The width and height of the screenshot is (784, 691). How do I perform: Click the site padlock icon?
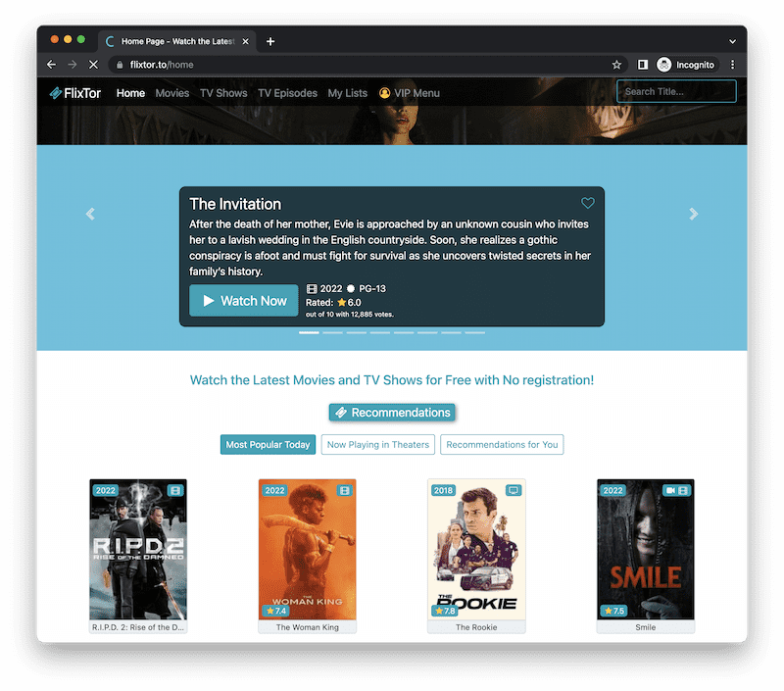(x=120, y=65)
